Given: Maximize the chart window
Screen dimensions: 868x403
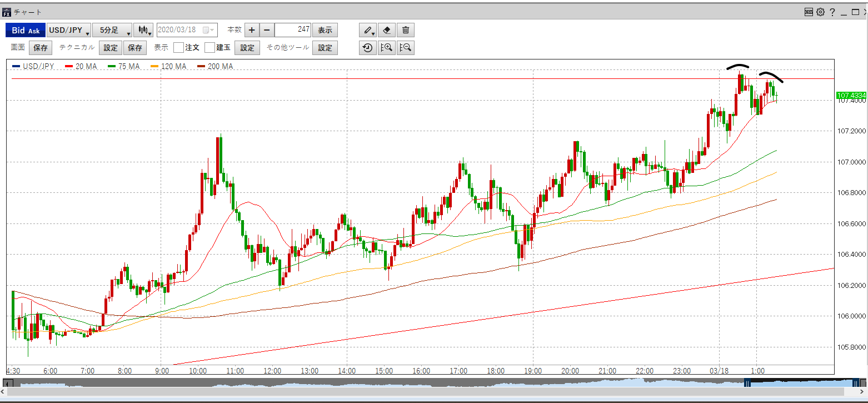Looking at the screenshot, I should point(855,12).
